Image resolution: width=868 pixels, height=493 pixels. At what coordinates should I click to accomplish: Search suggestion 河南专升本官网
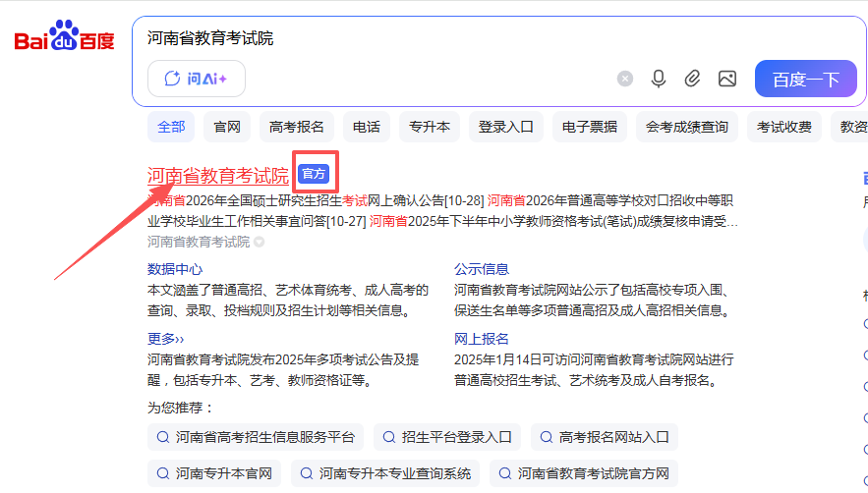[x=214, y=473]
